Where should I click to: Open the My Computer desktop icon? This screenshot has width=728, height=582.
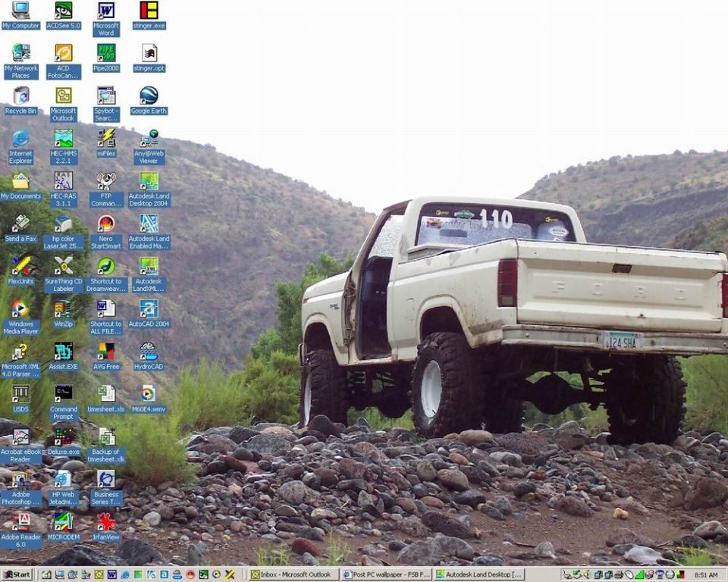(x=21, y=15)
